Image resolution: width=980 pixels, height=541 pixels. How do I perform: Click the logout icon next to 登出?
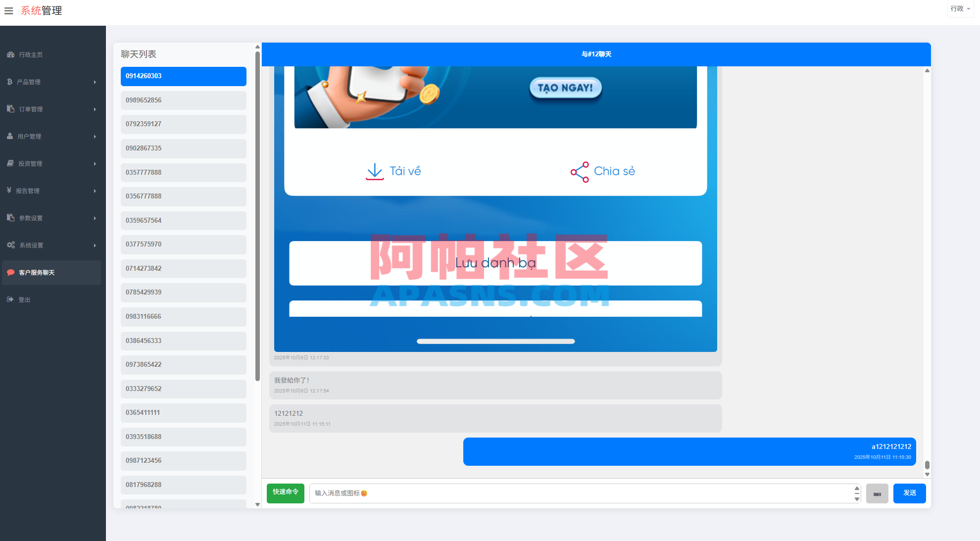(10, 299)
